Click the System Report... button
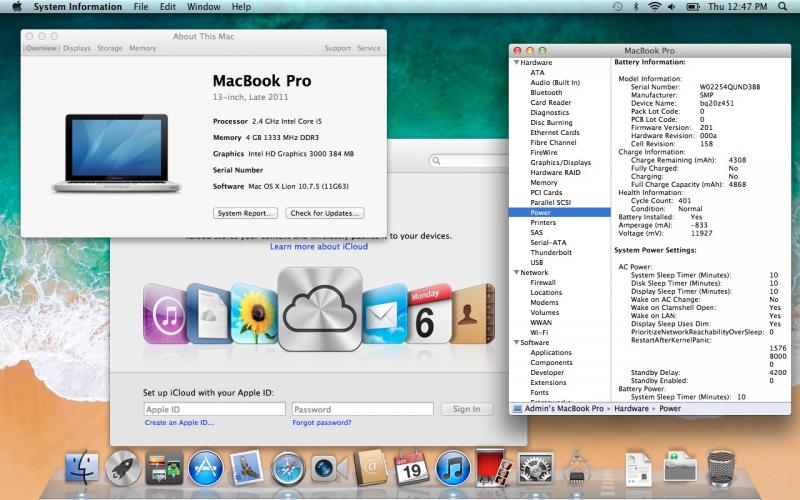Image resolution: width=800 pixels, height=500 pixels. coord(245,213)
